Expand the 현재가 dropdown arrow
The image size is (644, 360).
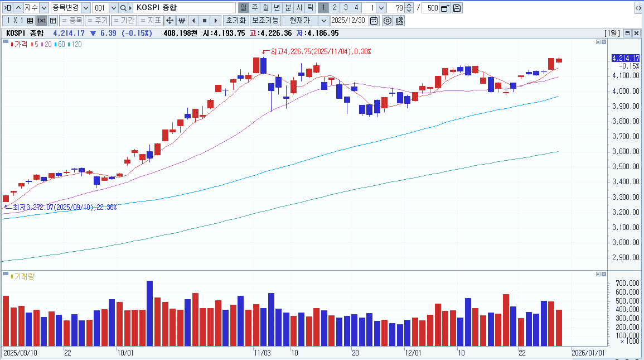click(323, 21)
